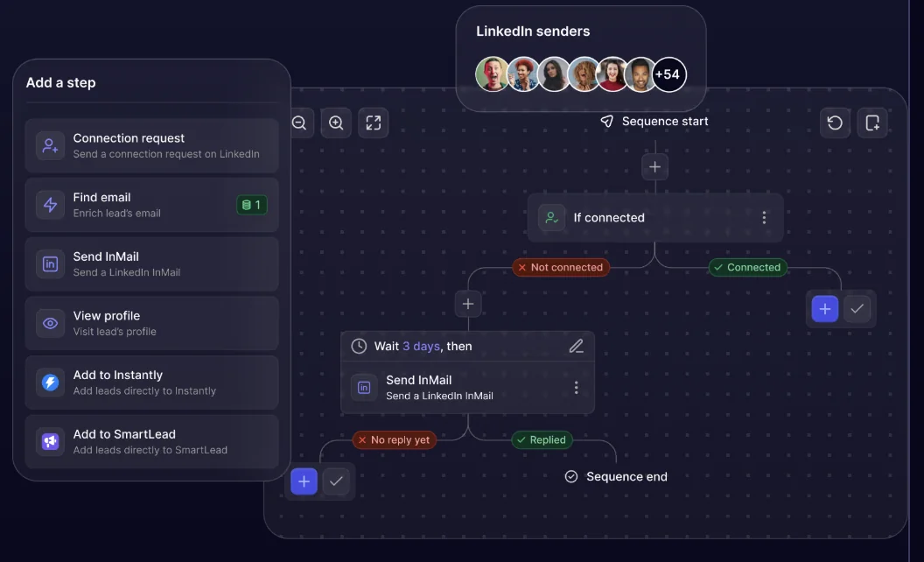This screenshot has height=562, width=924.
Task: Click the If connected person-check icon
Action: click(x=551, y=218)
